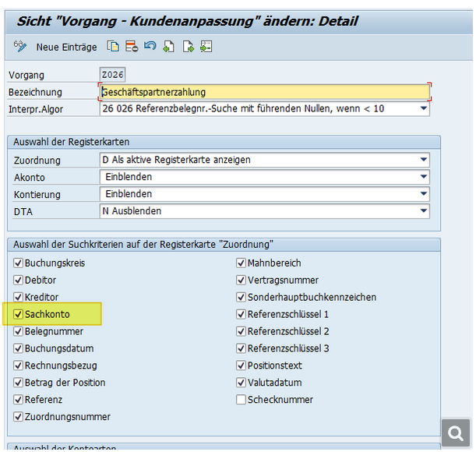Toggle the Buchungskreis checkbox
This screenshot has width=476, height=452.
point(18,263)
